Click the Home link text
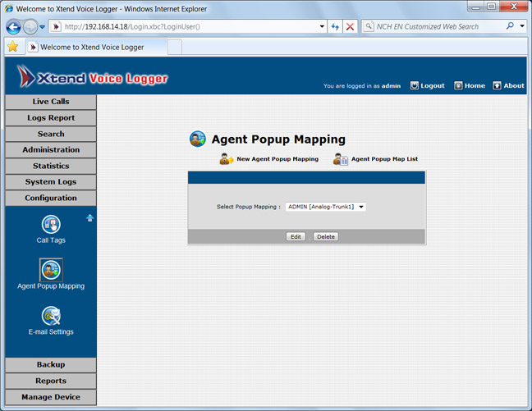532x411 pixels. coord(475,85)
